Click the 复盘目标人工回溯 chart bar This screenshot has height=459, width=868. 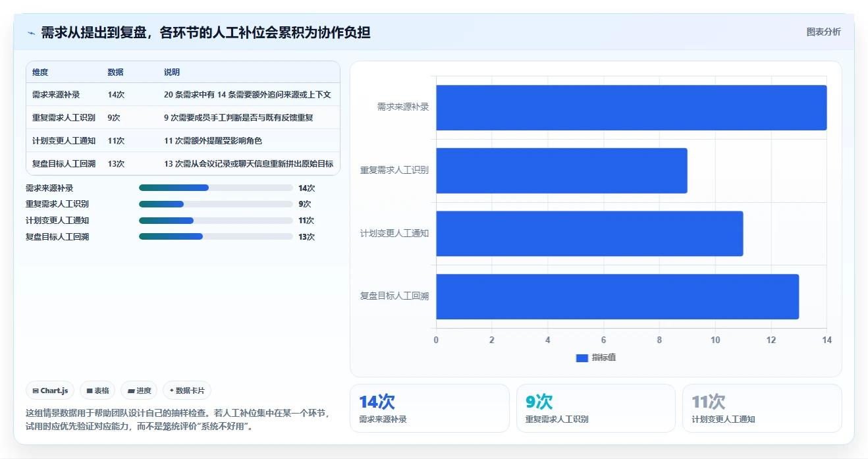coord(617,296)
